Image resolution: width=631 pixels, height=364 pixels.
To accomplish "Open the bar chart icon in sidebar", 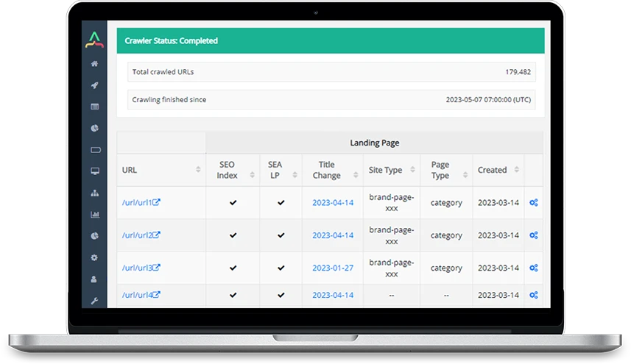I will pos(94,215).
